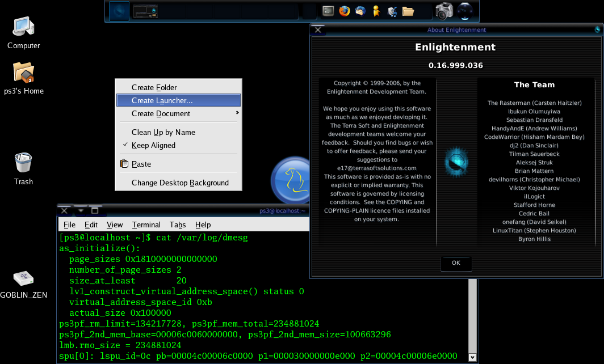Open the GOBLIN_ZEN drive icon
604x364 pixels.
[x=23, y=278]
